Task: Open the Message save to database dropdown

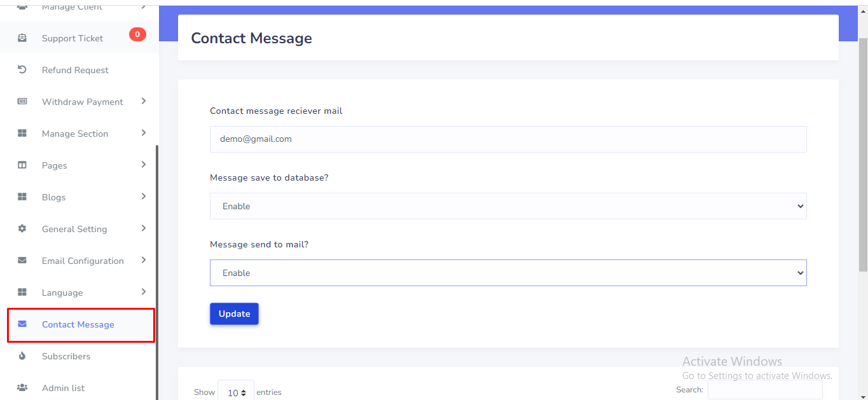Action: [507, 206]
